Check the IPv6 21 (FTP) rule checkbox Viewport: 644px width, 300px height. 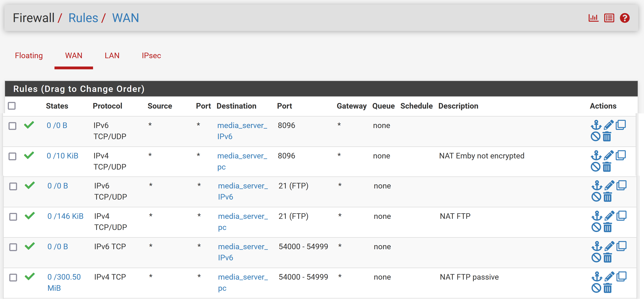(x=13, y=186)
